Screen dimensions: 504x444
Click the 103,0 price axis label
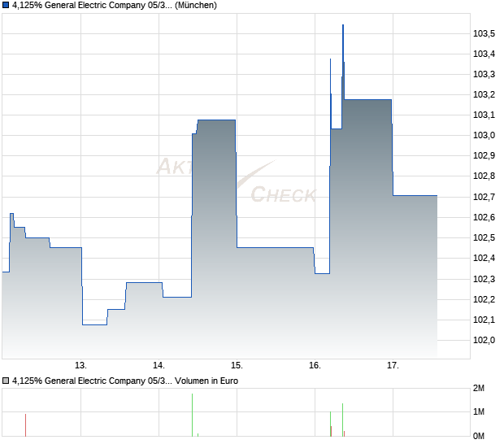tap(484, 135)
